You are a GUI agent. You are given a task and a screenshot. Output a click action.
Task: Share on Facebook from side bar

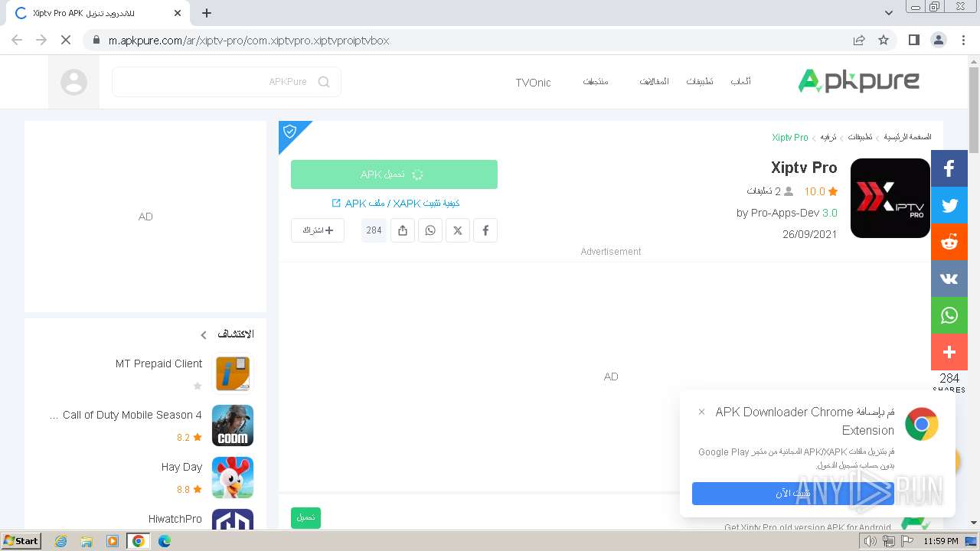(949, 168)
